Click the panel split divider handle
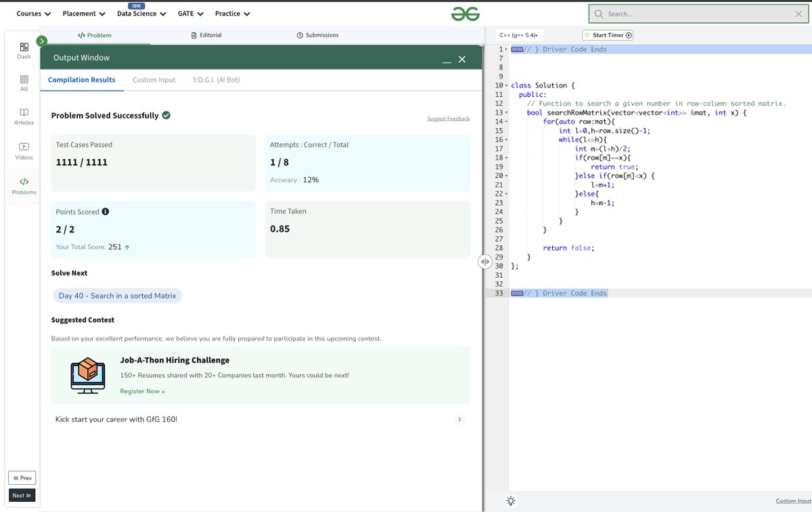The image size is (812, 512). coord(484,261)
